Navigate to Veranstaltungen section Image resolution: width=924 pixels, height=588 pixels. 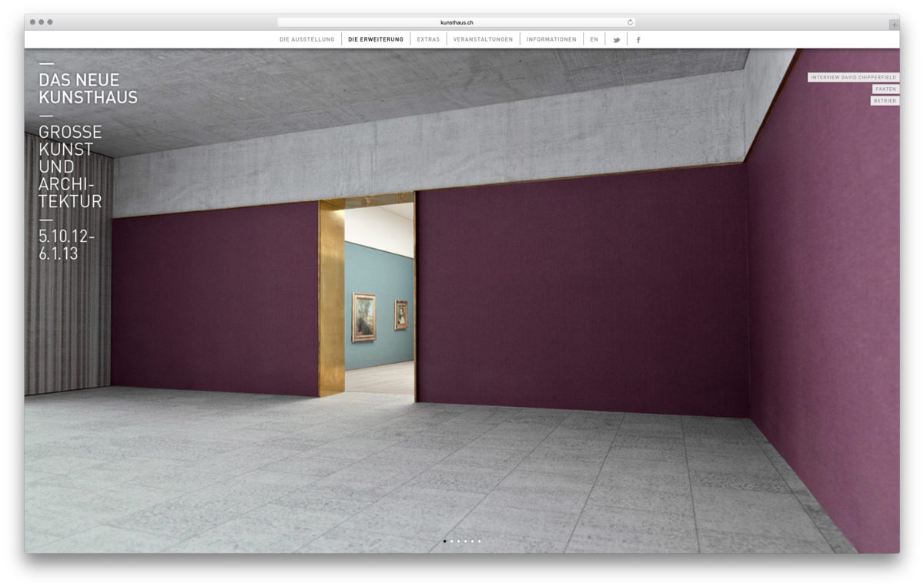tap(483, 39)
